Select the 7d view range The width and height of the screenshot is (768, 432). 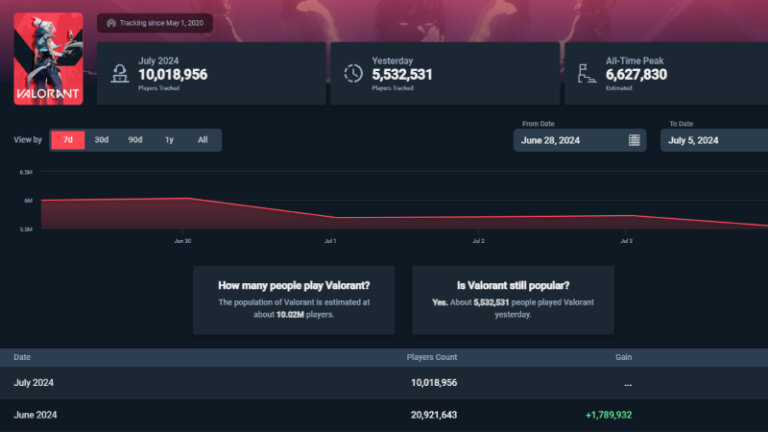[x=68, y=140]
